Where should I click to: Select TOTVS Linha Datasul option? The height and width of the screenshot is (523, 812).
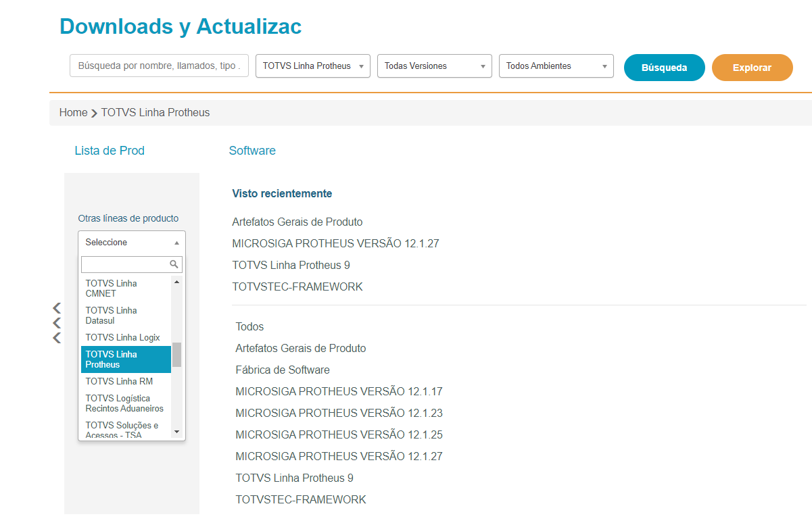coord(126,316)
